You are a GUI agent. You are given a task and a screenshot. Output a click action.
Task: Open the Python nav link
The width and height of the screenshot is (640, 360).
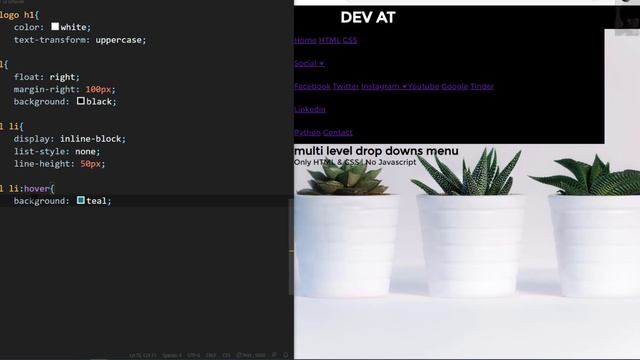[x=307, y=132]
